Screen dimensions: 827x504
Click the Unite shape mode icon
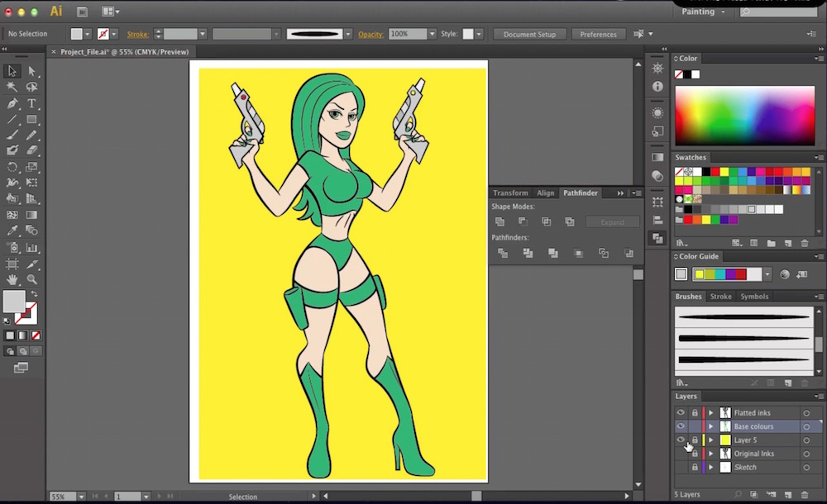point(500,221)
